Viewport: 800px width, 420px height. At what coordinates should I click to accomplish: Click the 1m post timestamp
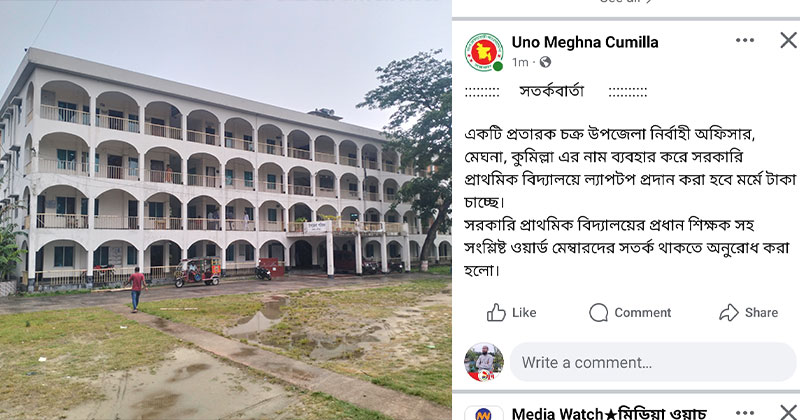[x=520, y=62]
